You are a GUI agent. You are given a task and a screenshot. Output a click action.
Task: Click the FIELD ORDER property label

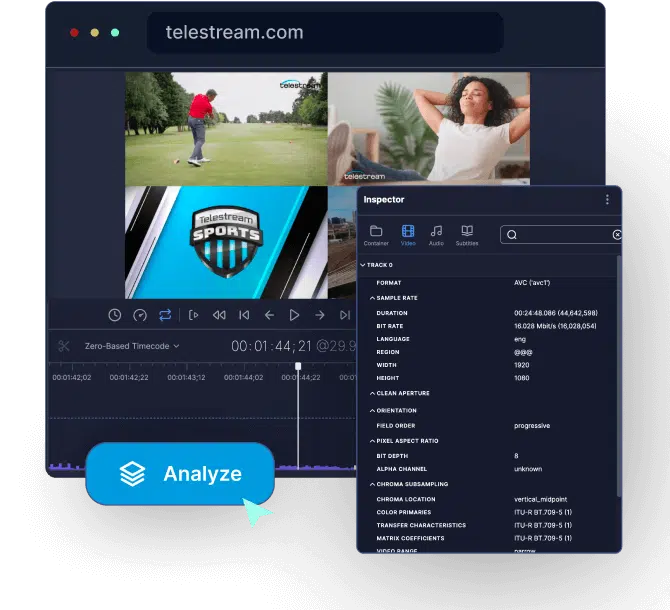point(396,426)
